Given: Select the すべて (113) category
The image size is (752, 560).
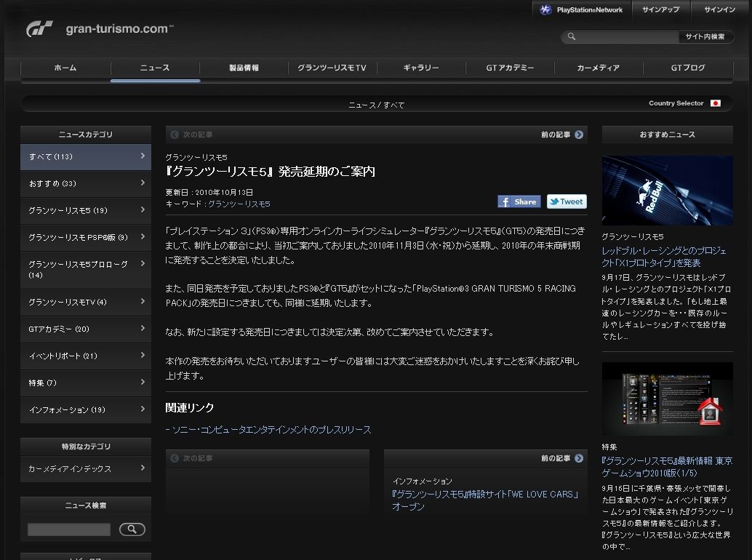Looking at the screenshot, I should pyautogui.click(x=86, y=157).
